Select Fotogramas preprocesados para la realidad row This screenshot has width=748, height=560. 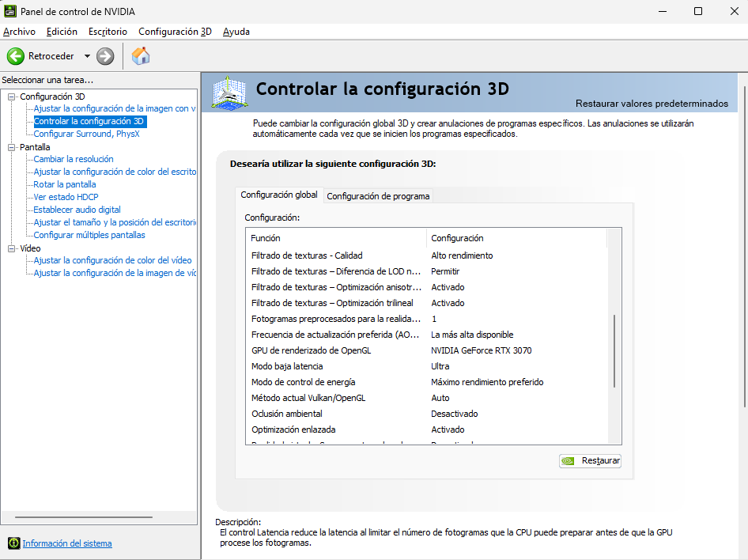click(427, 319)
